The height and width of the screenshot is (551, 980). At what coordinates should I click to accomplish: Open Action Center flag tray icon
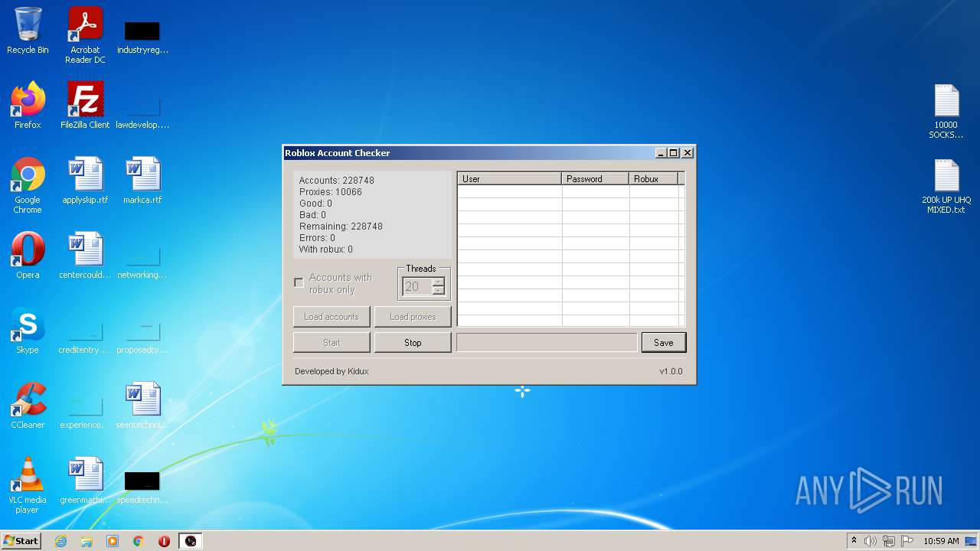click(x=907, y=541)
